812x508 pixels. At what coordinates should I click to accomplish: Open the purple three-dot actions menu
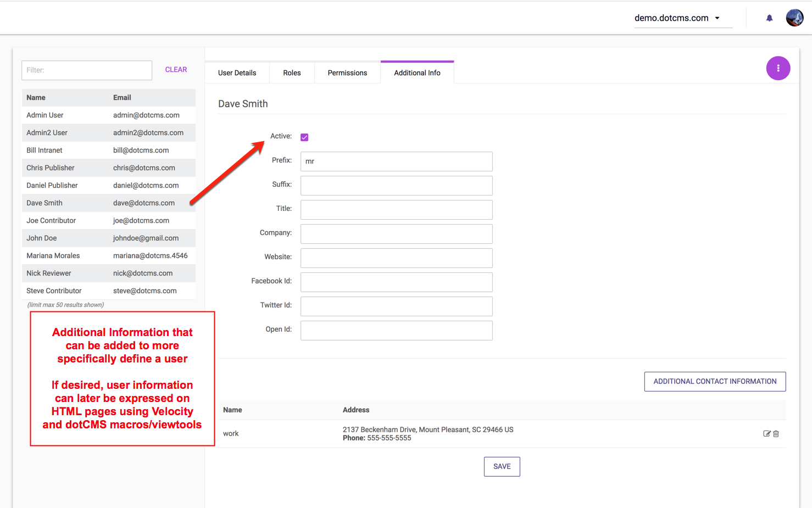[x=778, y=68]
